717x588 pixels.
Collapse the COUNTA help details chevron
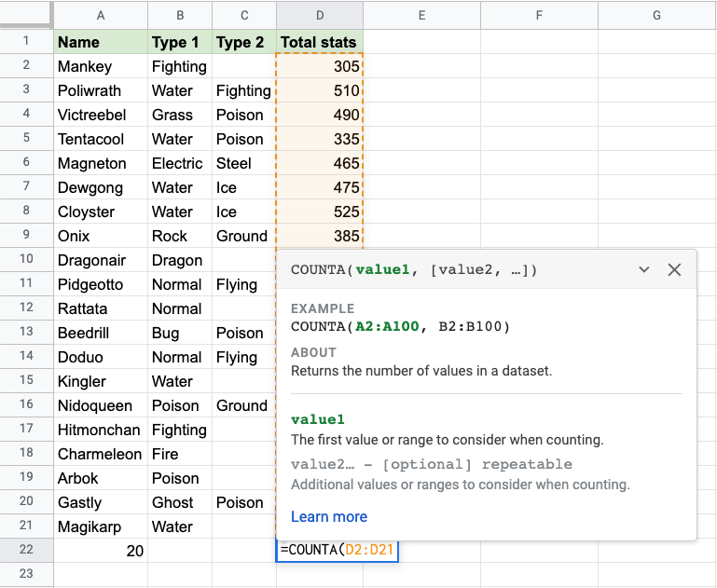coord(643,269)
